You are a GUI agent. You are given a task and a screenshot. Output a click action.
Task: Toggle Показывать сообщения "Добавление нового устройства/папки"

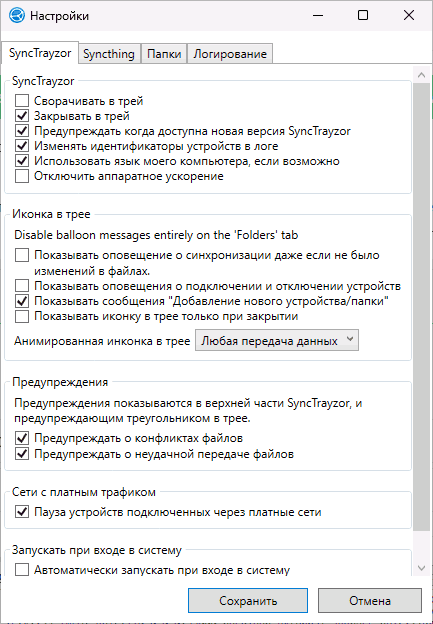[x=22, y=301]
